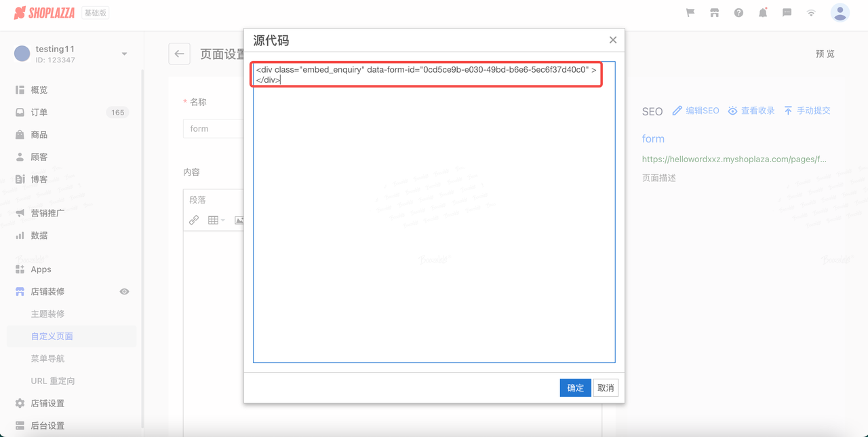Image resolution: width=868 pixels, height=437 pixels.
Task: Cancel the dialog with 取消 button
Action: point(606,388)
